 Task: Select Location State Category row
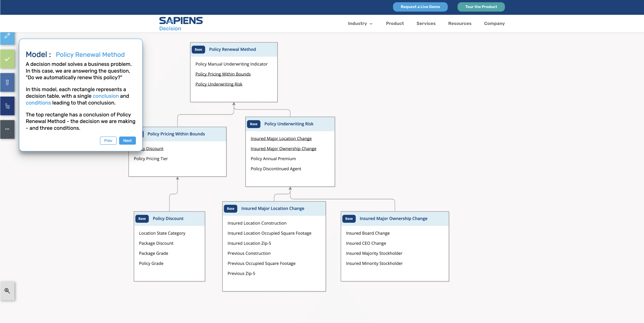[x=162, y=233]
